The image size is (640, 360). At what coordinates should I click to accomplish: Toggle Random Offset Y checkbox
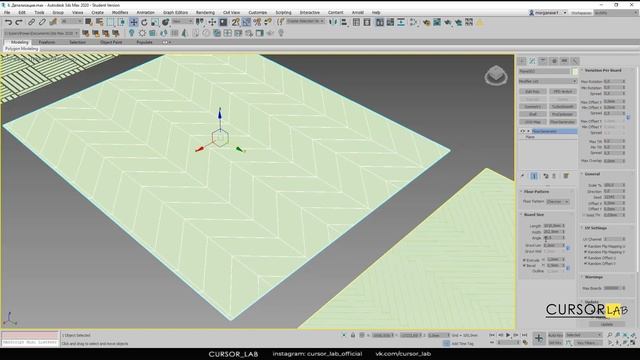tap(585, 264)
